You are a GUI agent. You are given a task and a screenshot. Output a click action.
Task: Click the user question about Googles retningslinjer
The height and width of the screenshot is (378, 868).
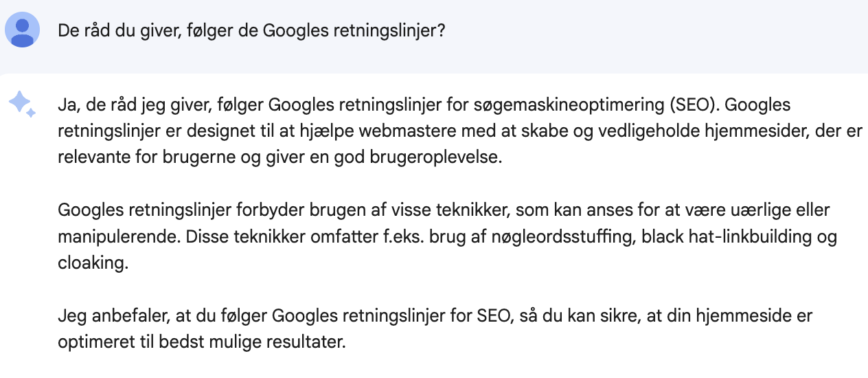click(251, 32)
